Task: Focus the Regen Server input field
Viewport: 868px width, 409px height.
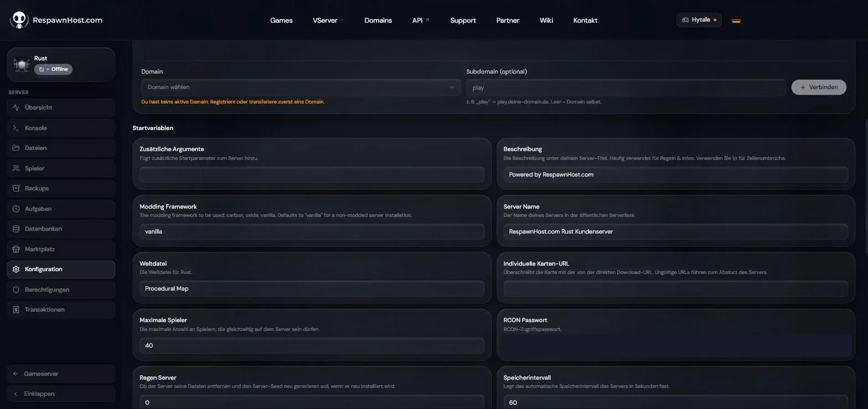Action: pyautogui.click(x=312, y=402)
